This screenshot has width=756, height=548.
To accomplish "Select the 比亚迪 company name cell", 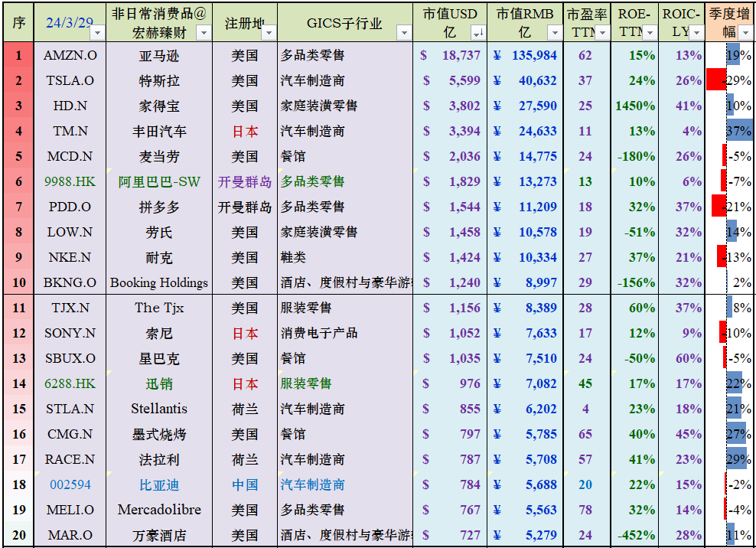I will [159, 484].
